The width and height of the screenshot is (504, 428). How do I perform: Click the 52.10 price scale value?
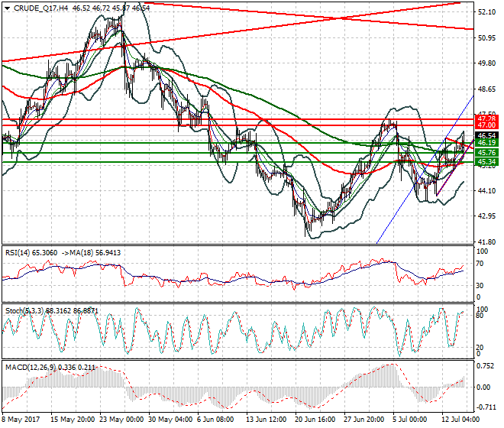(486, 12)
